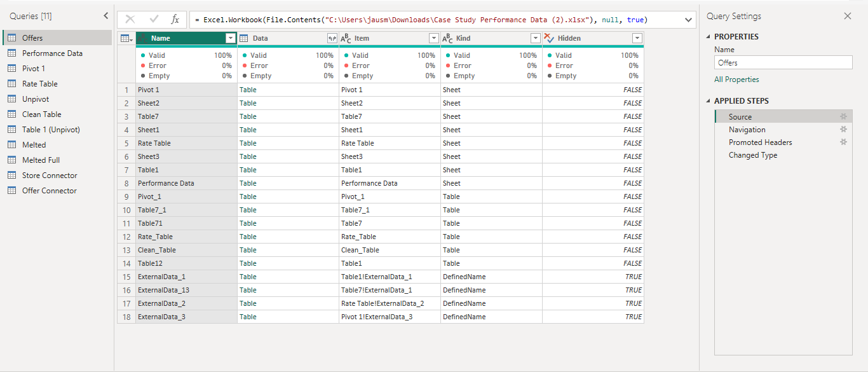
Task: Open Table link in Pivot 1 row
Action: (248, 90)
